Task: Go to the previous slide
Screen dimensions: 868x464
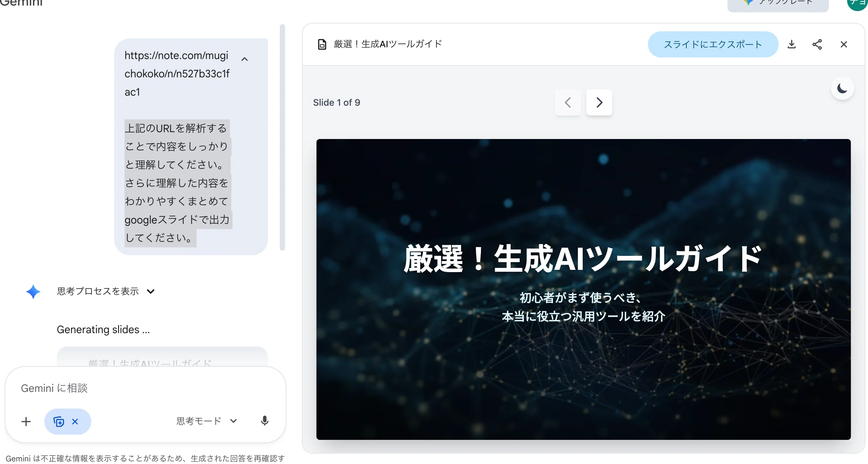Action: (x=568, y=102)
